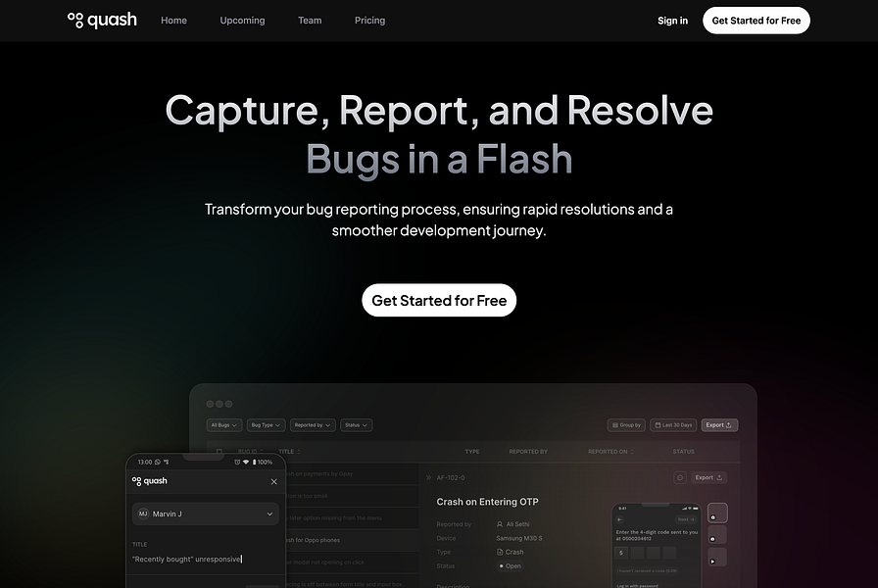
Task: Open the Marvin J assignee dropdown
Action: click(x=205, y=514)
